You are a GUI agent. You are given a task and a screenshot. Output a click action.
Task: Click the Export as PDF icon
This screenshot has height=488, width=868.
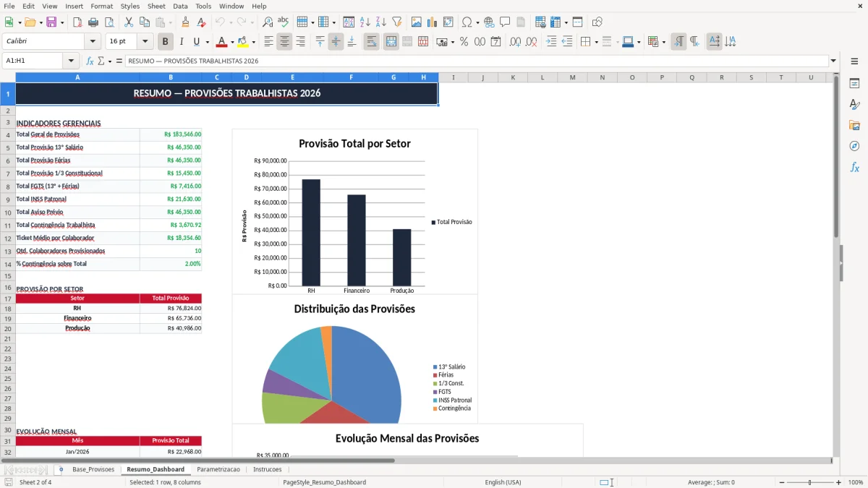[77, 22]
